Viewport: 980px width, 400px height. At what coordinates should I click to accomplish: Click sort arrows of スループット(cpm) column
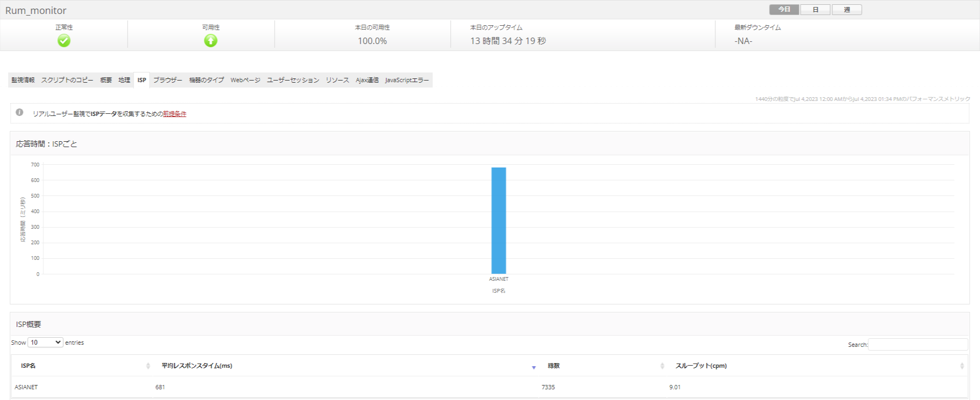[x=961, y=366]
